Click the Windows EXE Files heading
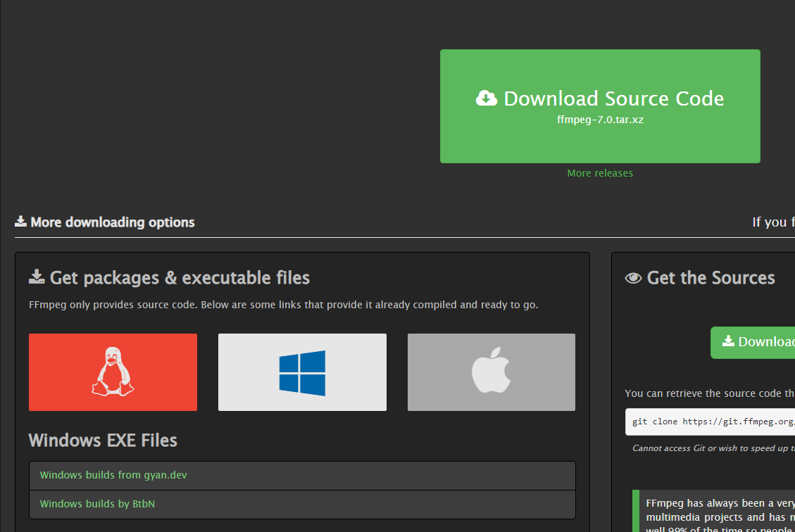The width and height of the screenshot is (795, 532). (103, 441)
